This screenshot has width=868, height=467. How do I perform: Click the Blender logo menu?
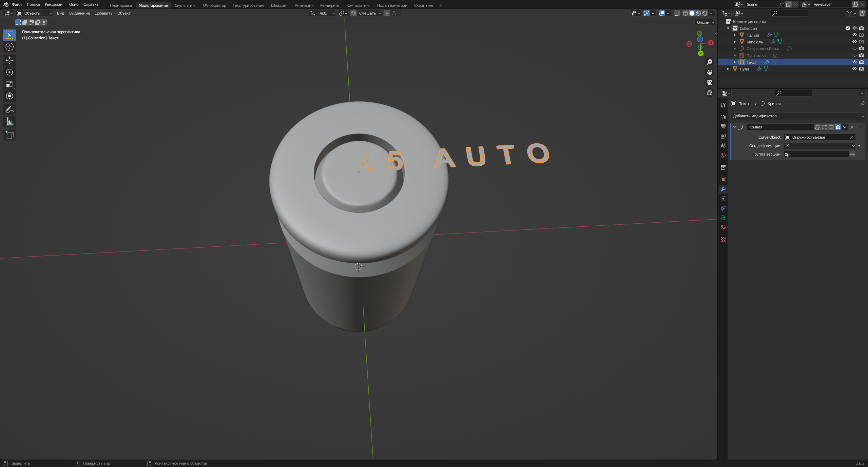[x=6, y=4]
